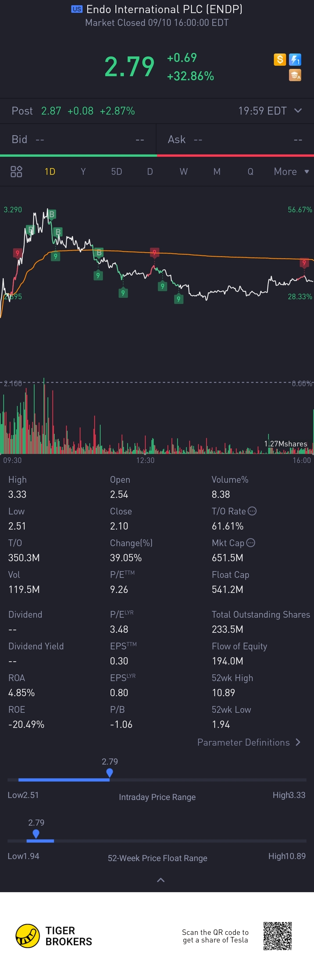This screenshot has height=980, width=314.
Task: Switch to the W chart tab
Action: coord(184,172)
